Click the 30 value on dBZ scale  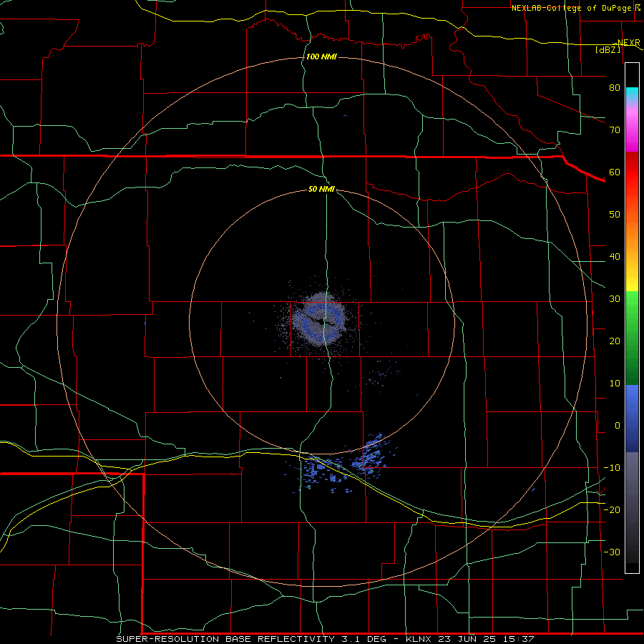coord(615,299)
